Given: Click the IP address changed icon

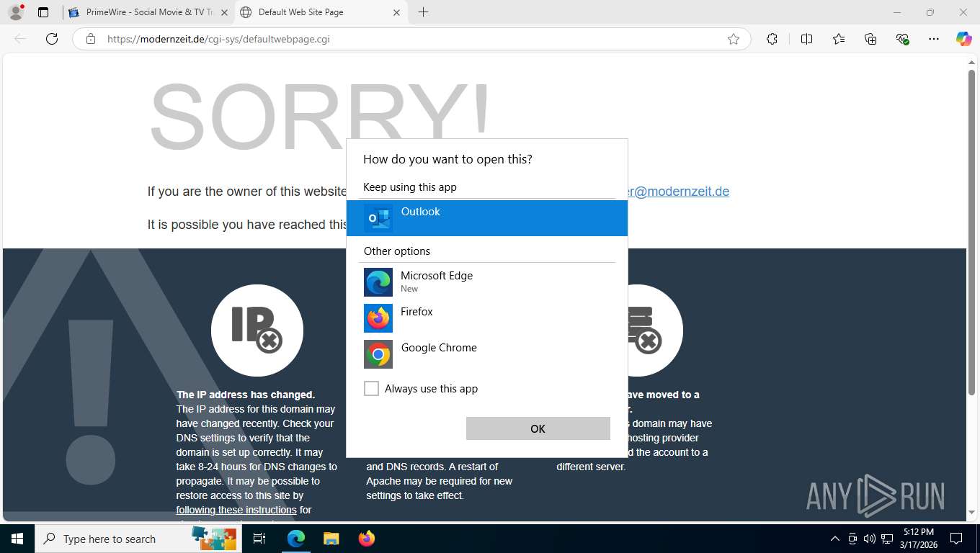Looking at the screenshot, I should pyautogui.click(x=257, y=331).
